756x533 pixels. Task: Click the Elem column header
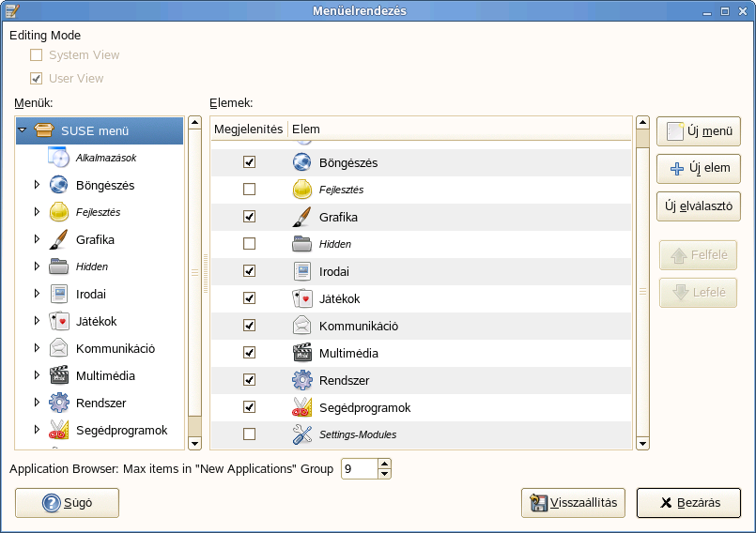tap(459, 129)
